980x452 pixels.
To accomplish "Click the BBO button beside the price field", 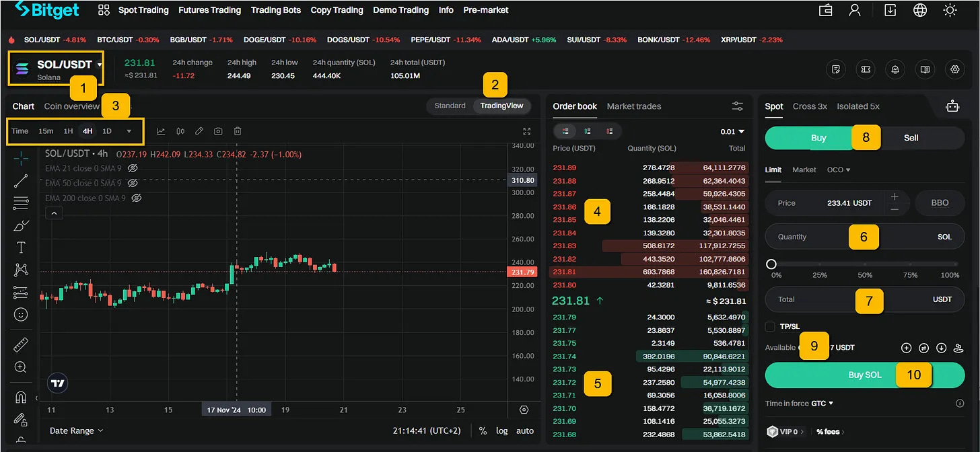I will coord(940,202).
